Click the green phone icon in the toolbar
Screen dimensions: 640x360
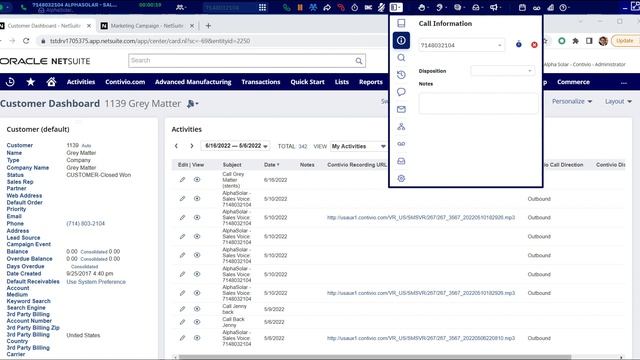pos(287,7)
